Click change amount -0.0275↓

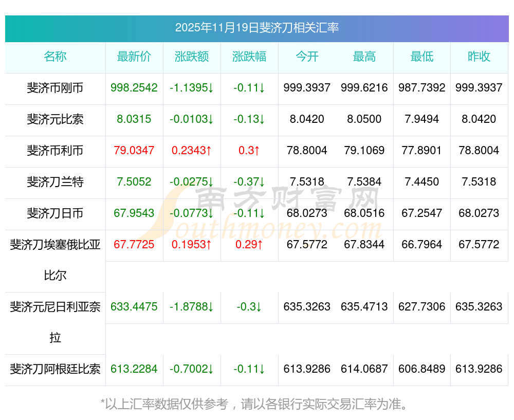tap(192, 181)
